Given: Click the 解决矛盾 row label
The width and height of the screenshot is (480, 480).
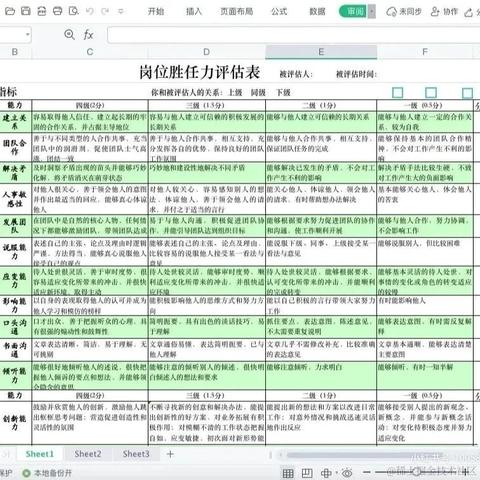Looking at the screenshot, I should point(15,173).
